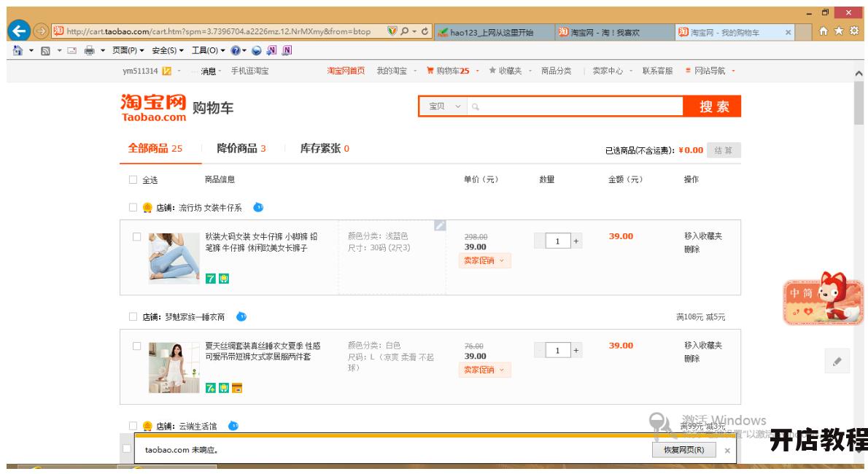Switch to the 降价商品 3 tab
This screenshot has height=474, width=868.
(x=241, y=149)
